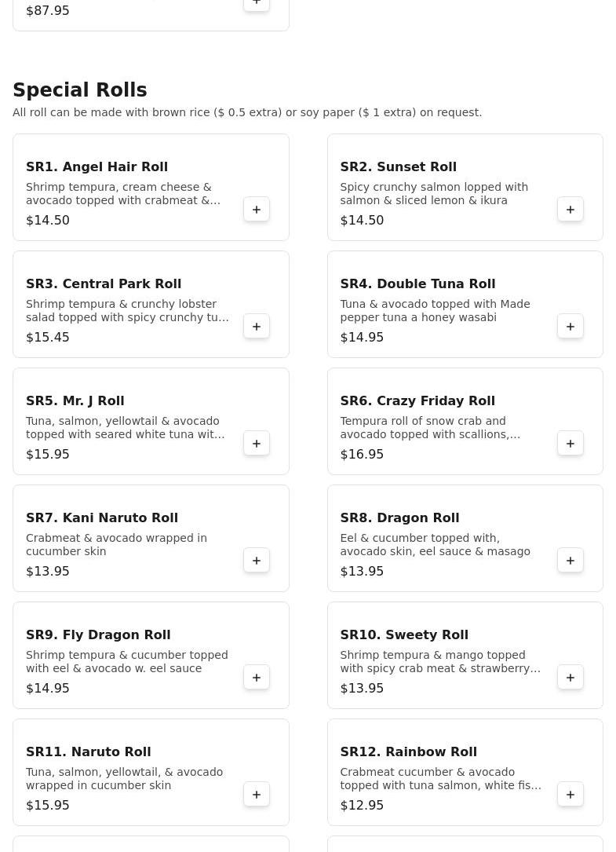View SR10. Sweety Roll description text
The image size is (616, 852).
(439, 662)
